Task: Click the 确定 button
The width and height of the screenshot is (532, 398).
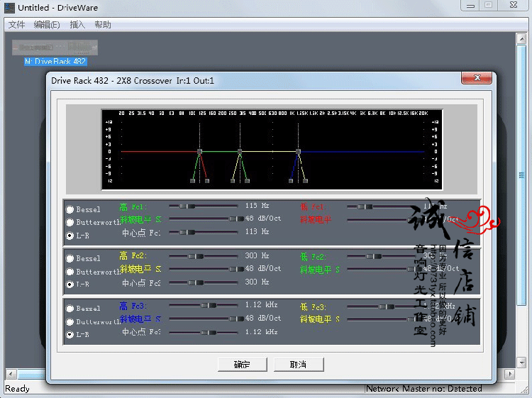Action: [243, 365]
